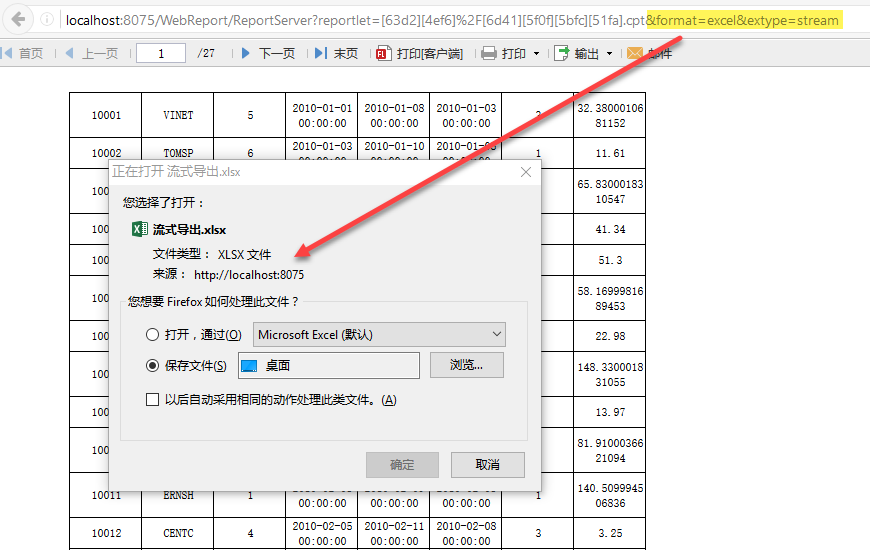Click table cell CENTC
Viewport: 870px width, 550px height.
pos(178,533)
